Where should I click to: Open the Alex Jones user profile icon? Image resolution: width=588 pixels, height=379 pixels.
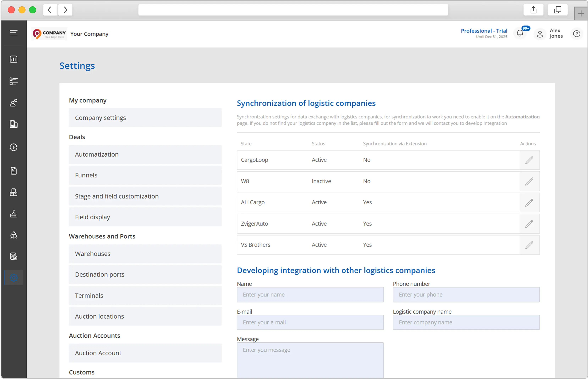(x=540, y=34)
